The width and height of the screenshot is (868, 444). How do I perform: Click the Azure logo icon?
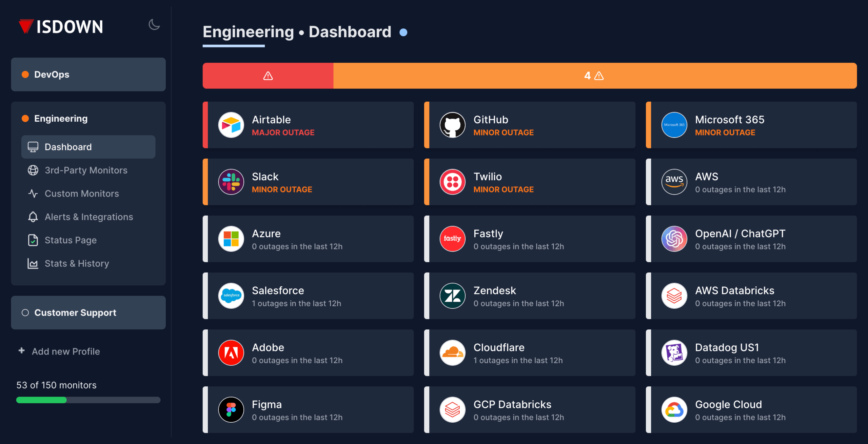pos(231,239)
